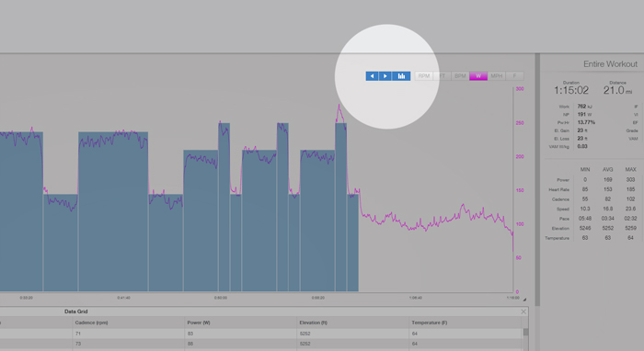Click the previous (left arrow) chart button

pyautogui.click(x=372, y=76)
